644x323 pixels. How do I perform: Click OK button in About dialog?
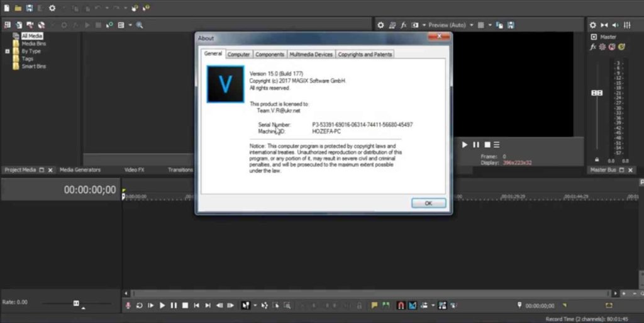click(x=428, y=203)
